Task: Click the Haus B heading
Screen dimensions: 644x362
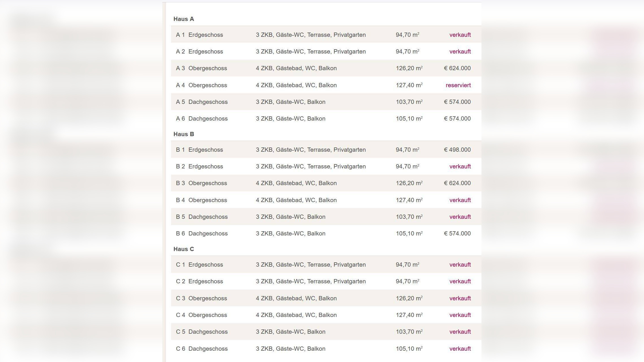Action: (184, 134)
